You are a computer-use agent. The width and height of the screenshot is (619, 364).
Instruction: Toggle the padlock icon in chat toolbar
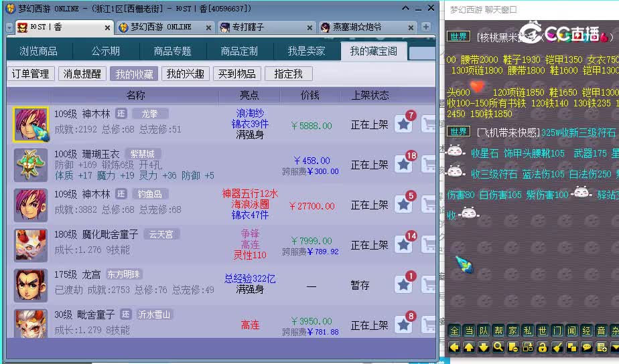[543, 347]
